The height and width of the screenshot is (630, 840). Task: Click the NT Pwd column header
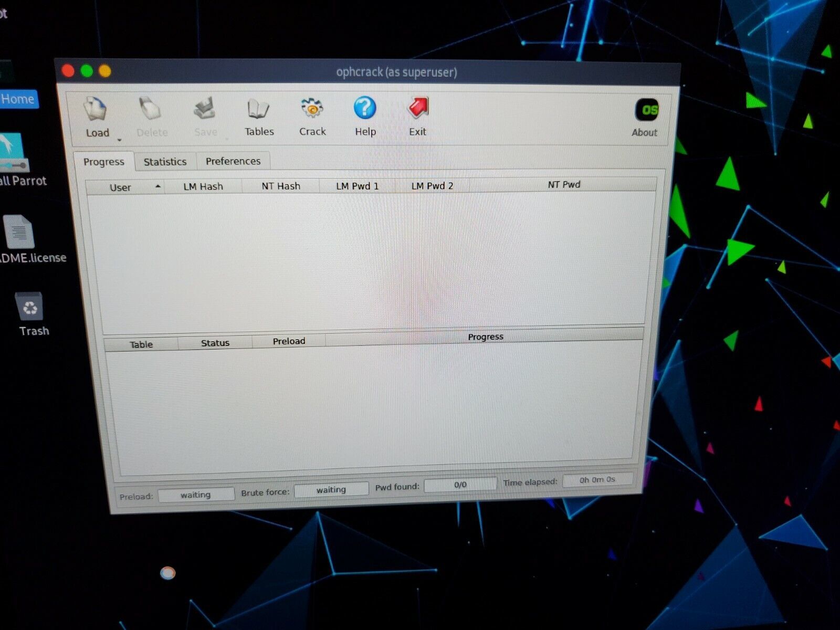click(564, 184)
